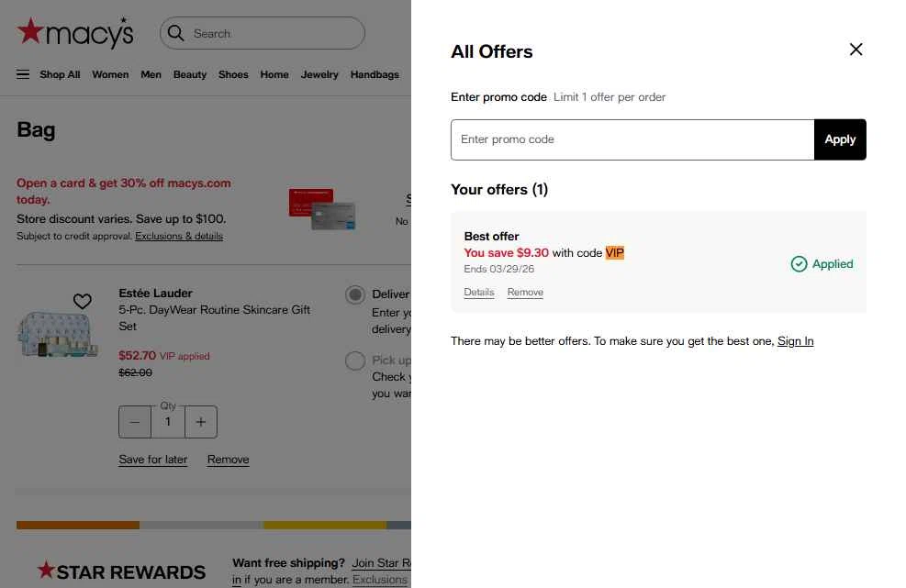
Task: Select the Pick up radio option
Action: coord(355,361)
